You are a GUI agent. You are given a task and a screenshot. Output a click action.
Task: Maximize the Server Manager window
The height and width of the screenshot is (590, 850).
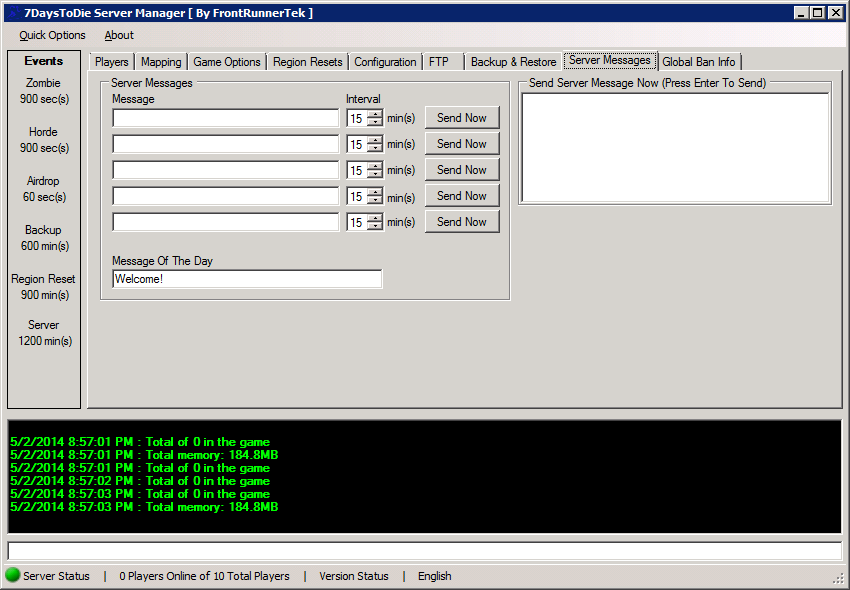point(818,13)
